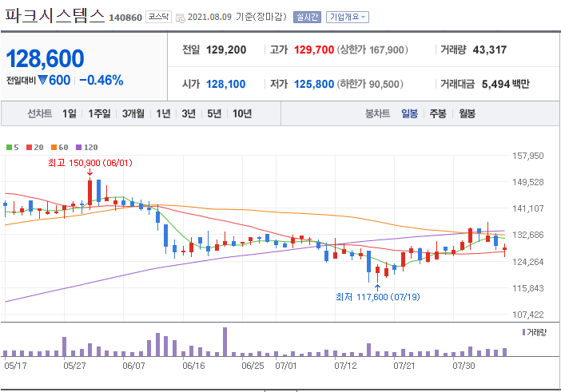Select the 1주일 line chart period
Screen dimensions: 561x392
coord(99,113)
